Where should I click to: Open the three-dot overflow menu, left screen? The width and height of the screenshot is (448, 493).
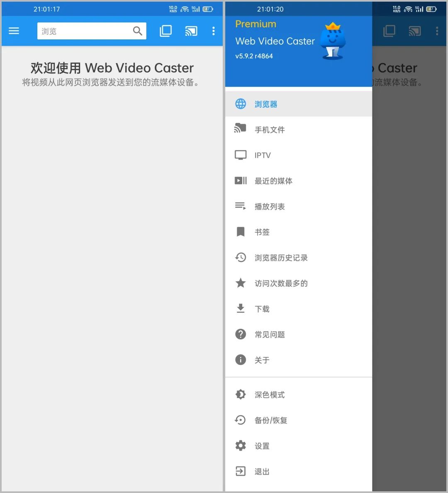pyautogui.click(x=214, y=31)
